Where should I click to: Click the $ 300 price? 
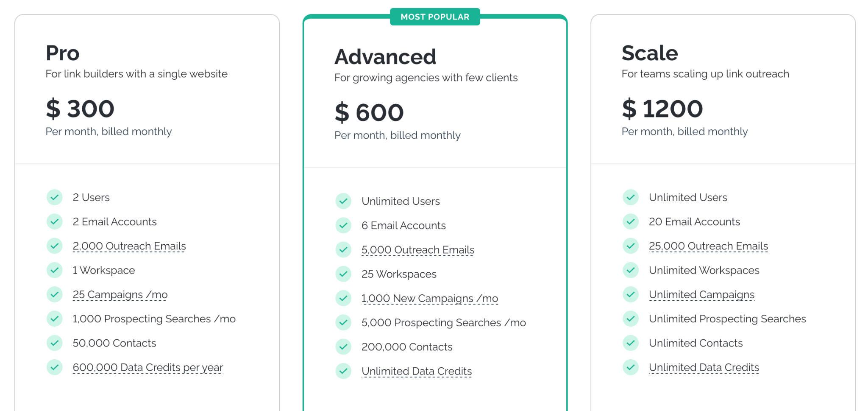80,109
